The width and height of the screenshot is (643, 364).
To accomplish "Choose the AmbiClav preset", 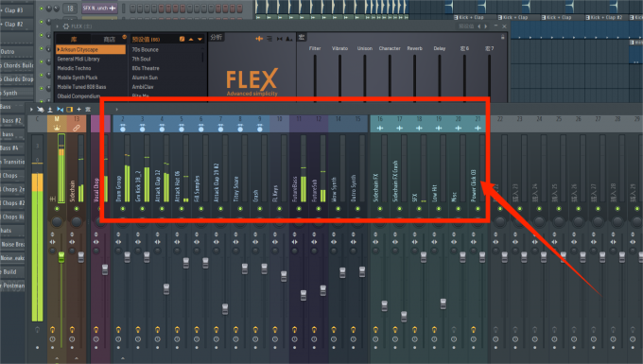I will click(x=143, y=87).
